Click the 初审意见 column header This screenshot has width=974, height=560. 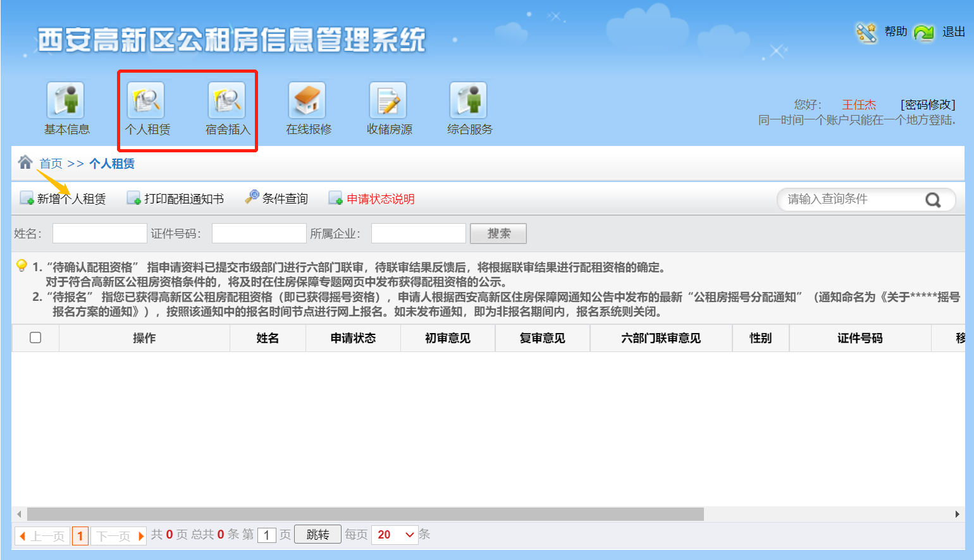pos(448,338)
